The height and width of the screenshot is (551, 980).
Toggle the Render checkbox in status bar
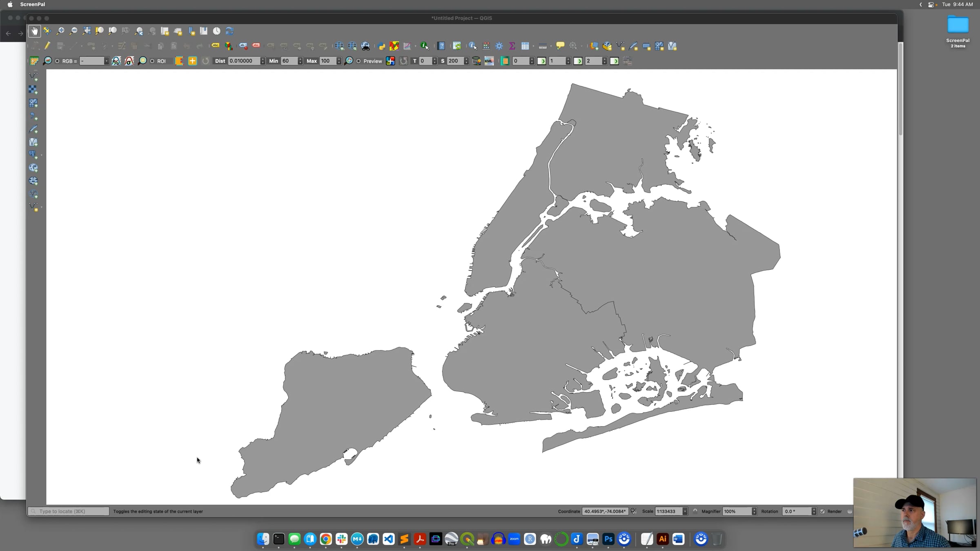(822, 511)
